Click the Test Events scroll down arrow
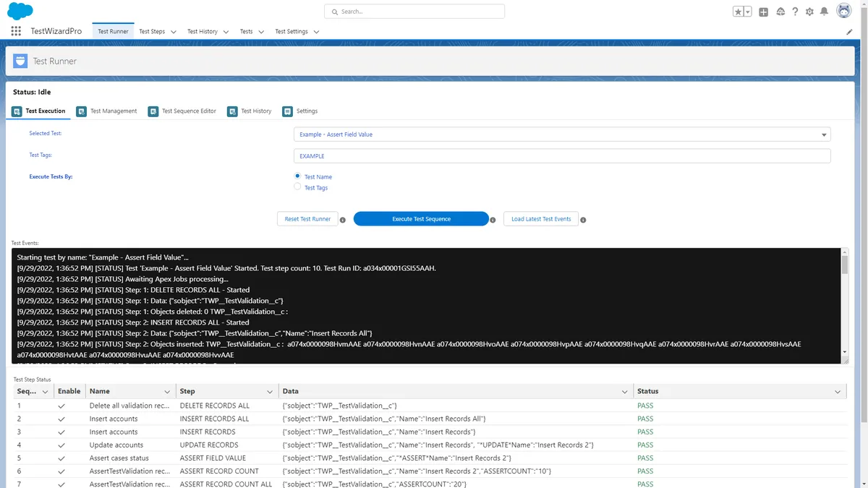The height and width of the screenshot is (488, 868). (x=844, y=352)
